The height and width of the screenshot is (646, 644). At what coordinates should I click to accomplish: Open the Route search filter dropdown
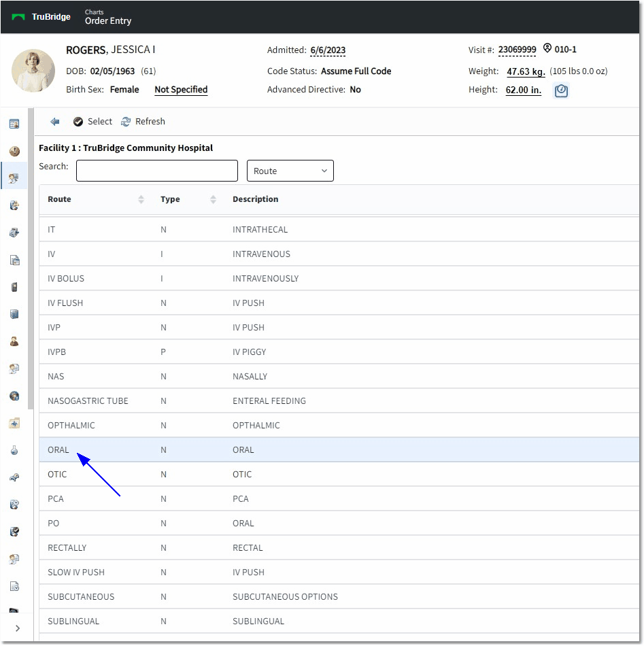point(290,171)
